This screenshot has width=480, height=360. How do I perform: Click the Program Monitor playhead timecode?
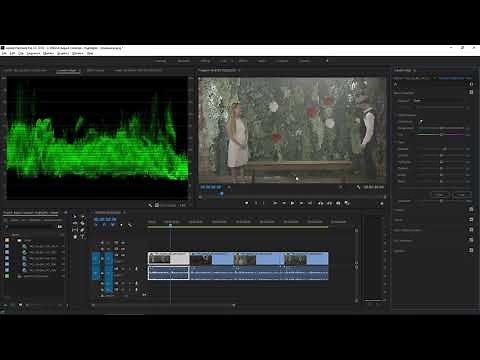pyautogui.click(x=210, y=187)
